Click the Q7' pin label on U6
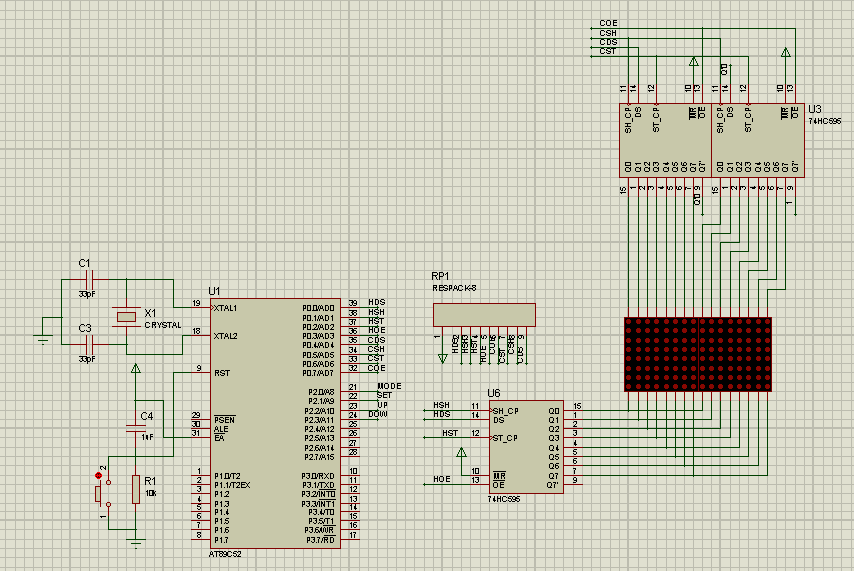 tap(553, 485)
